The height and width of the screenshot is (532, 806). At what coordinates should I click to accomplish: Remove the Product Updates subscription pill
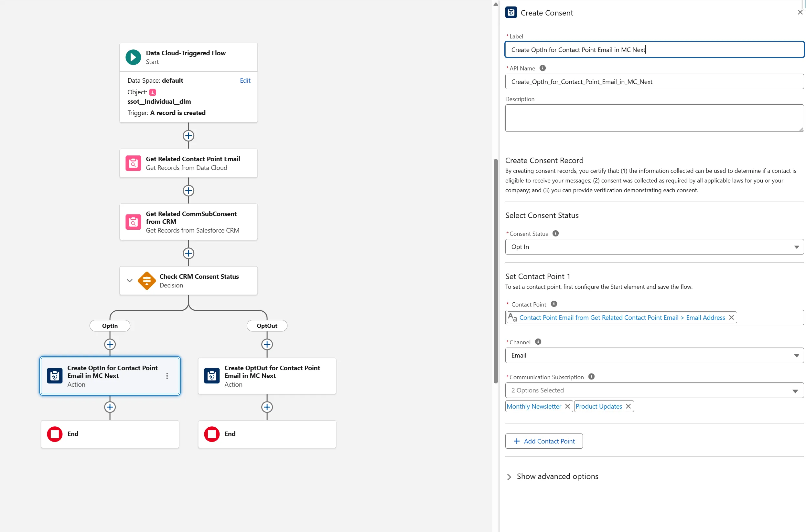(x=628, y=406)
